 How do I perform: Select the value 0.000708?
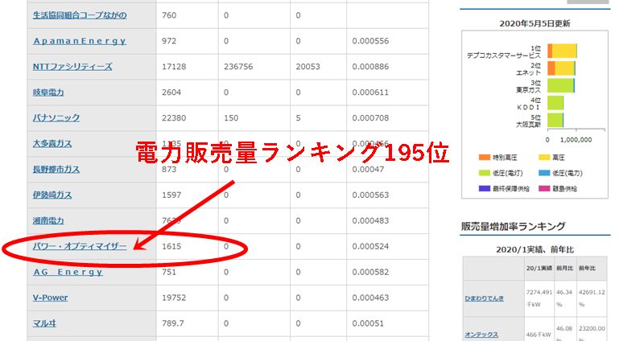tap(370, 117)
